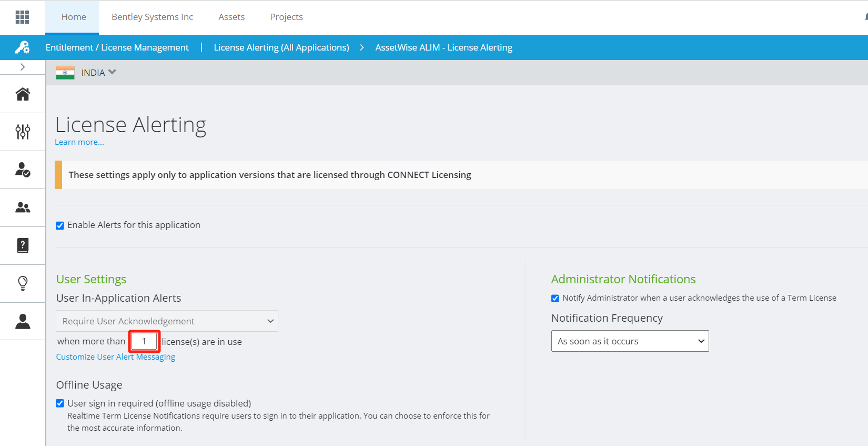
Task: Open the user checkmark icon in the sidebar
Action: tap(23, 170)
